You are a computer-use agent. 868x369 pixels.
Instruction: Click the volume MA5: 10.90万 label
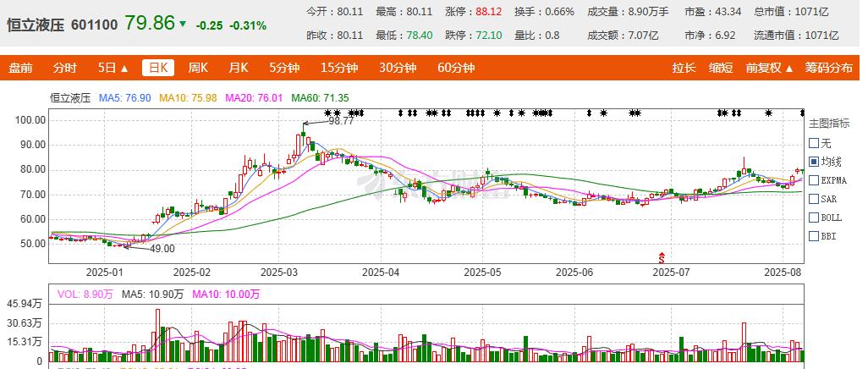click(152, 295)
